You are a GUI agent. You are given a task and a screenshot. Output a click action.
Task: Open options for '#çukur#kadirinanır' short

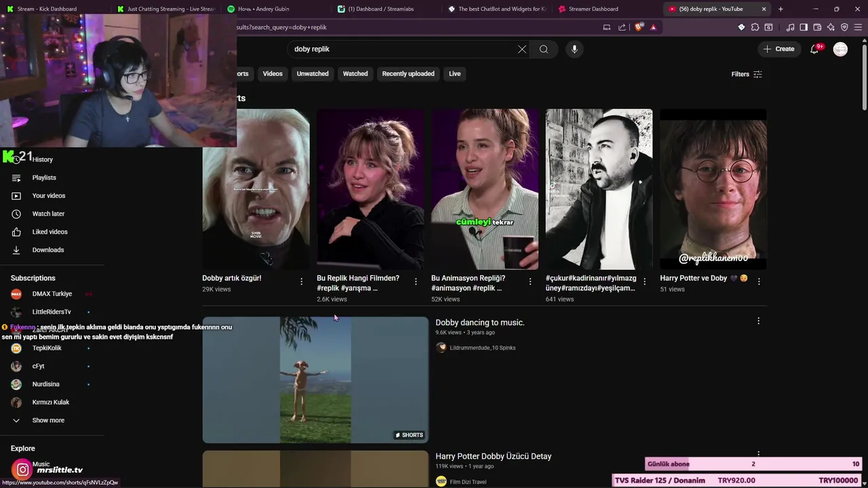[x=644, y=281]
